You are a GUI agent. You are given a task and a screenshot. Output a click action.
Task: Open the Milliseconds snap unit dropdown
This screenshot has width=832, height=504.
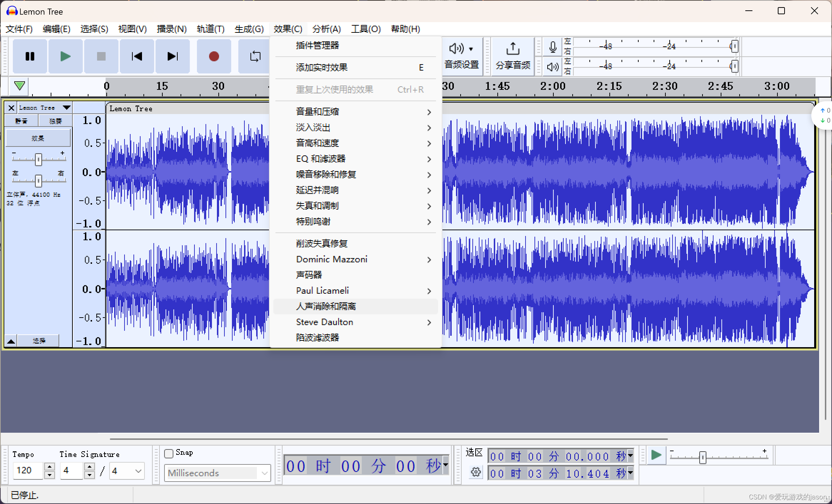pyautogui.click(x=264, y=473)
